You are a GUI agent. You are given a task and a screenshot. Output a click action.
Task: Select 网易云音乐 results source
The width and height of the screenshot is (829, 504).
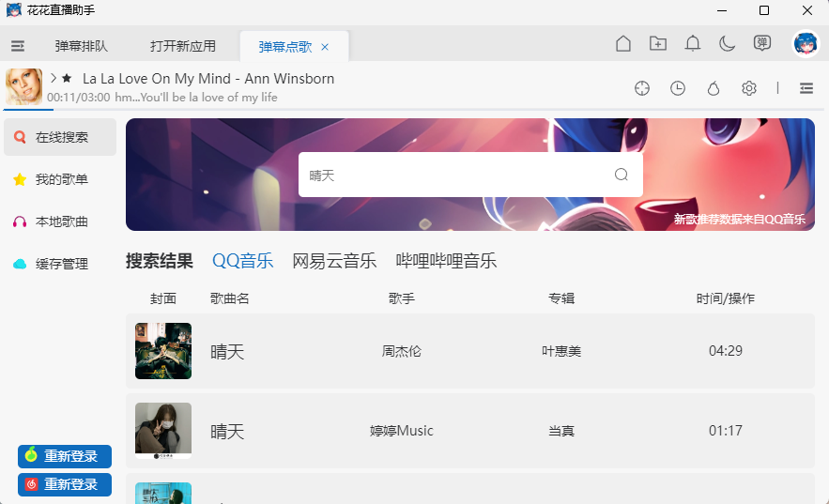click(334, 261)
